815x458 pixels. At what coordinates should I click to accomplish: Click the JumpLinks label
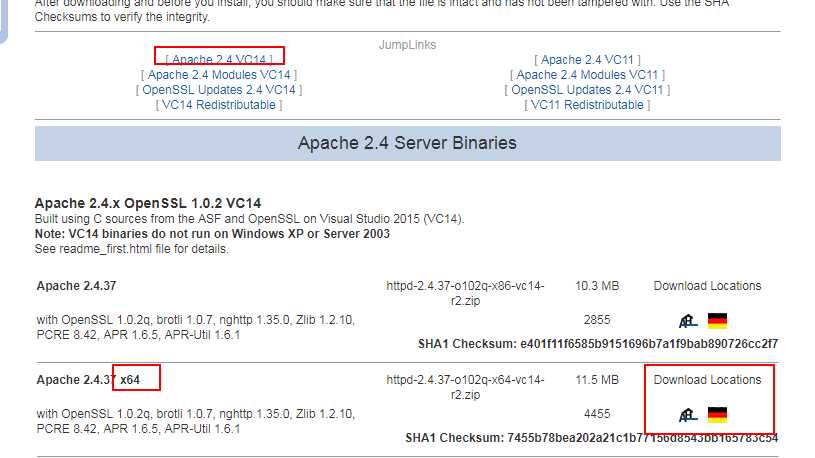(408, 45)
